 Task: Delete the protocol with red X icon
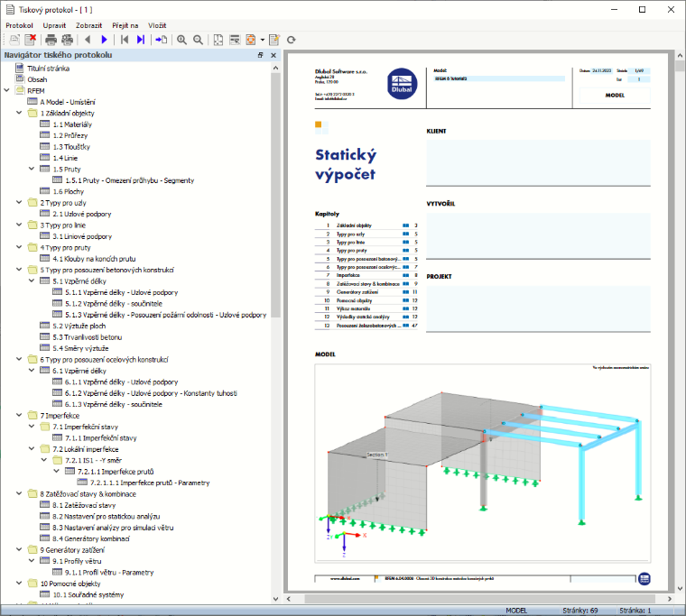[x=30, y=40]
